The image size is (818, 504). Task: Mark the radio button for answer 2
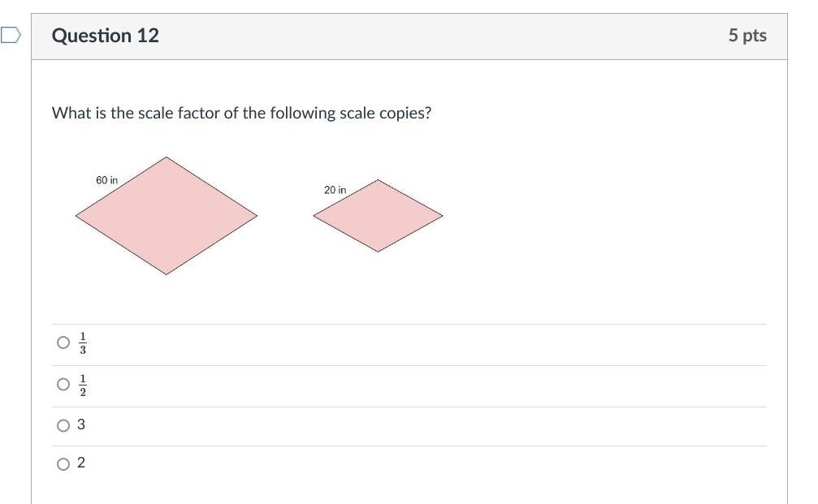63,464
